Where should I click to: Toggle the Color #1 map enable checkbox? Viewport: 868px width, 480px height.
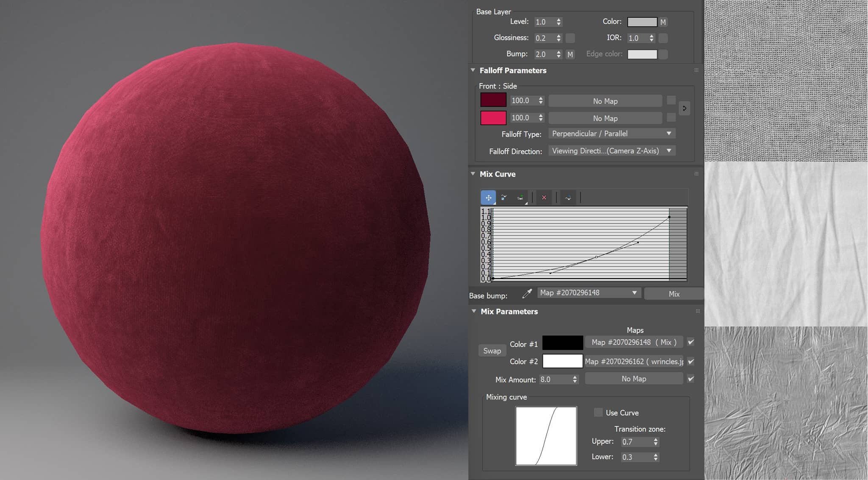tap(691, 342)
